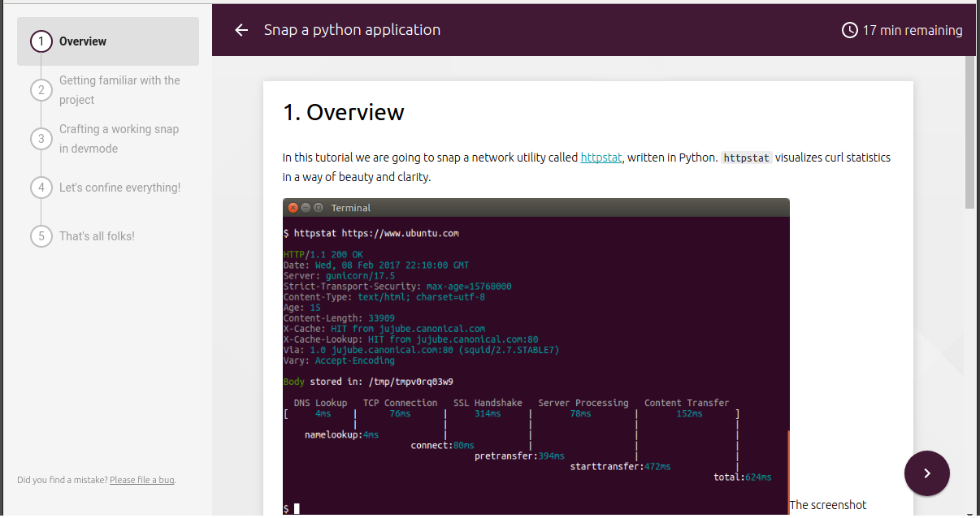Viewport: 980px width, 518px height.
Task: Go to next step with arrow button
Action: coord(927,473)
